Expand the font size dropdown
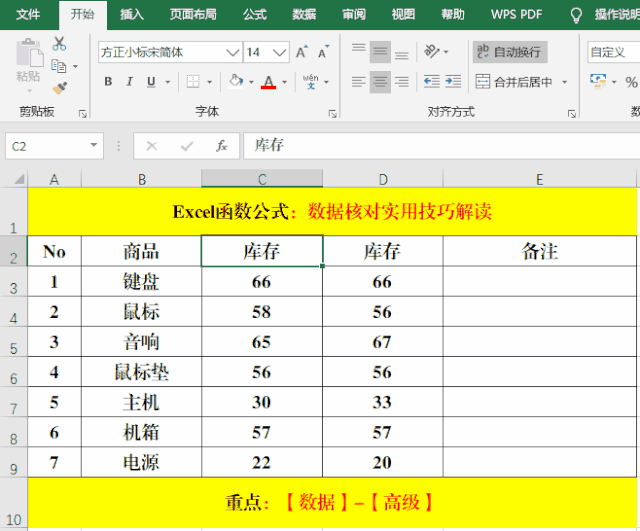This screenshot has height=531, width=640. tap(279, 52)
